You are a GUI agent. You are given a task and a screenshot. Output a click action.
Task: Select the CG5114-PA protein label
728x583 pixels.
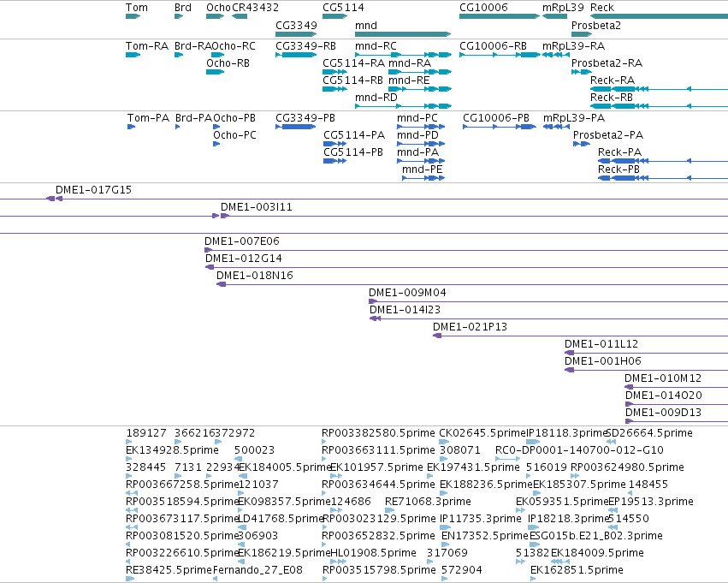point(354,135)
